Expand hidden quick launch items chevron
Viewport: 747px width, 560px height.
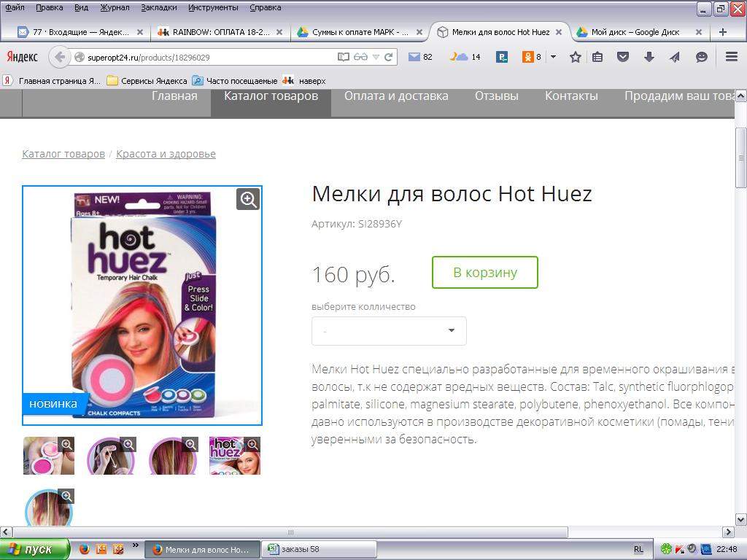tap(136, 545)
